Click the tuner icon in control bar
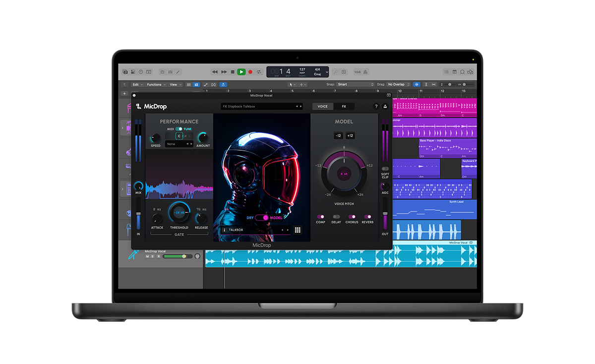Screen dimensions: 595x364 [x=336, y=72]
